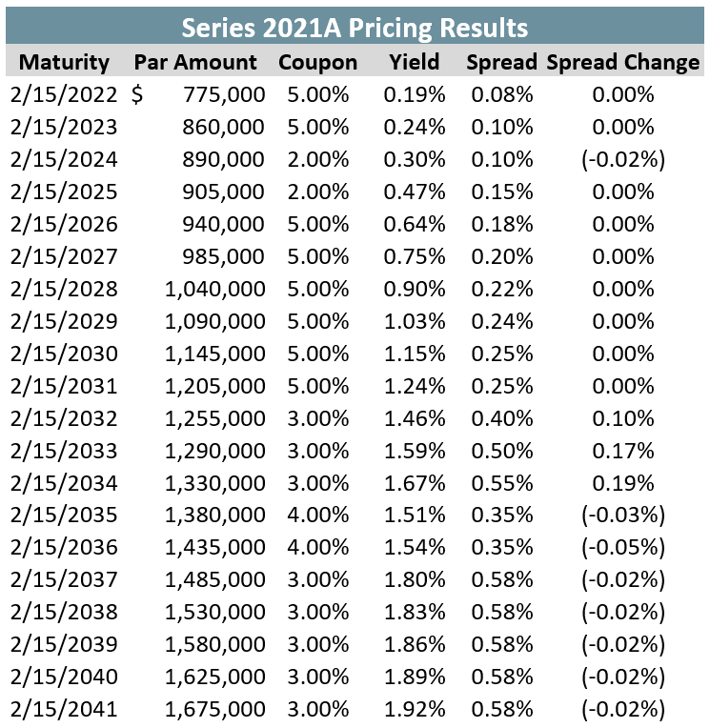Select the Par Amount column header
710x728 pixels.
pyautogui.click(x=195, y=63)
